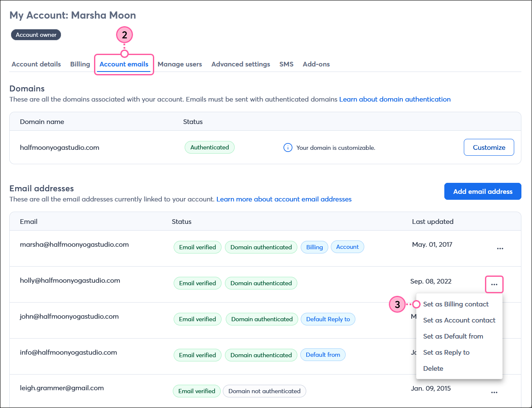Image resolution: width=532 pixels, height=408 pixels.
Task: Click the Sep. 08, 2022 date
Action: [x=431, y=281]
